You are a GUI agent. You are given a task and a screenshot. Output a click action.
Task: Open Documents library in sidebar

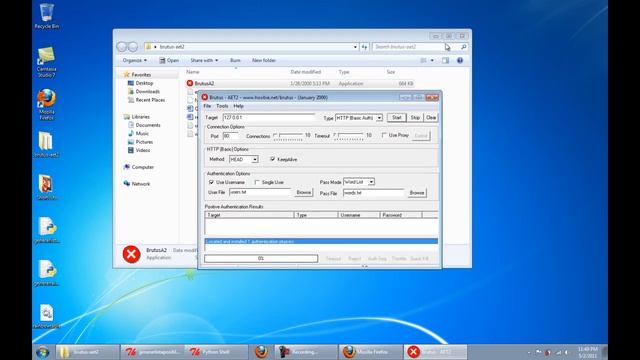144,125
